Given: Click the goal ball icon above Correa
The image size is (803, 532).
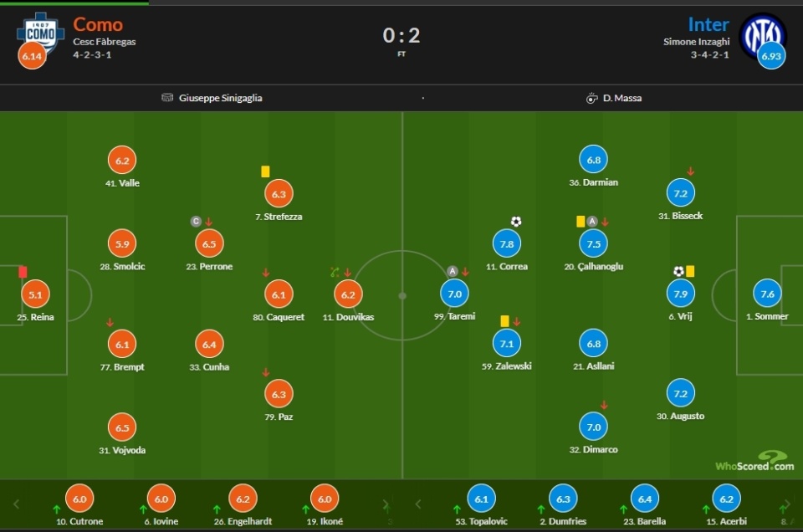Looking at the screenshot, I should click(516, 221).
